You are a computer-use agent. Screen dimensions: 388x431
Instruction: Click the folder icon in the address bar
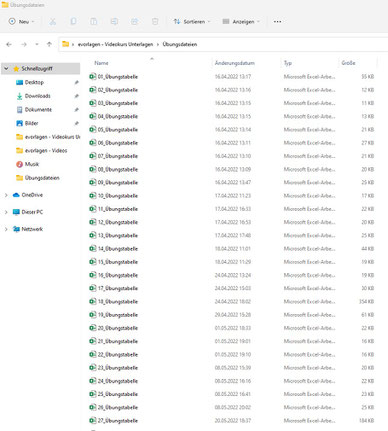point(66,44)
